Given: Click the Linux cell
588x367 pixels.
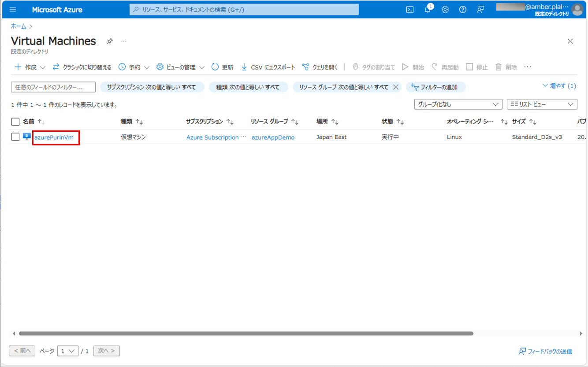Looking at the screenshot, I should (454, 137).
